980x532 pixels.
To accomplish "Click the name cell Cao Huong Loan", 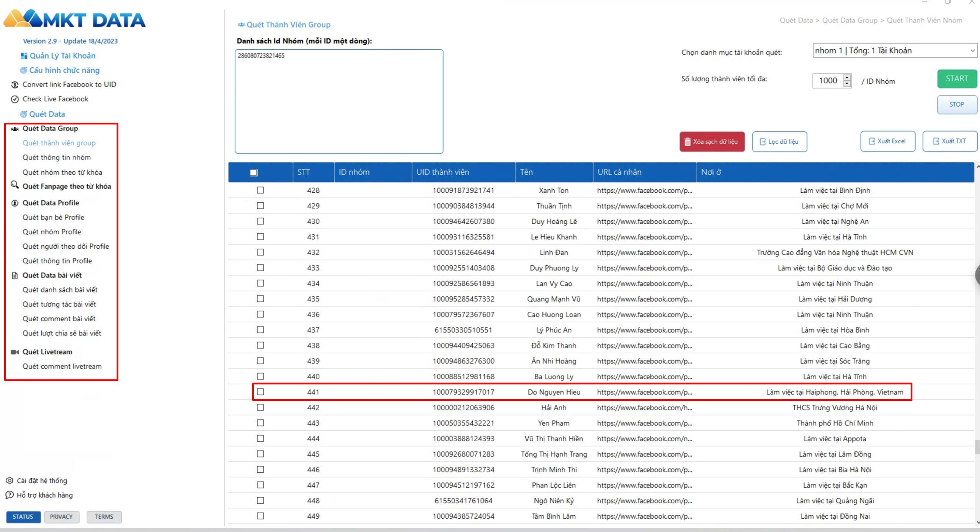I will pos(554,314).
